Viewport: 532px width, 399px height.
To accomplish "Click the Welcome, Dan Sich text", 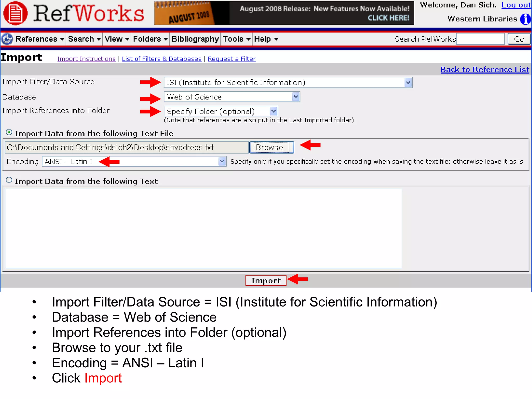I will [x=458, y=5].
